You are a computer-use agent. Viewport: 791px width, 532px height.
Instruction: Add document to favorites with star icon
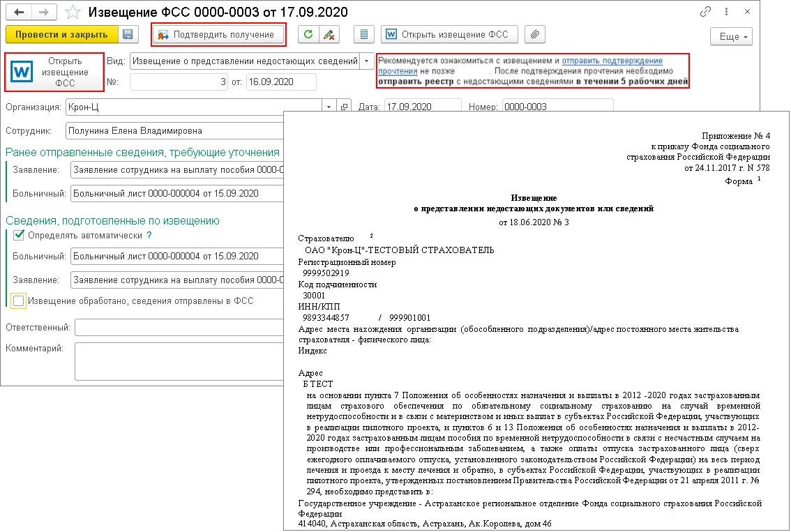pyautogui.click(x=72, y=13)
